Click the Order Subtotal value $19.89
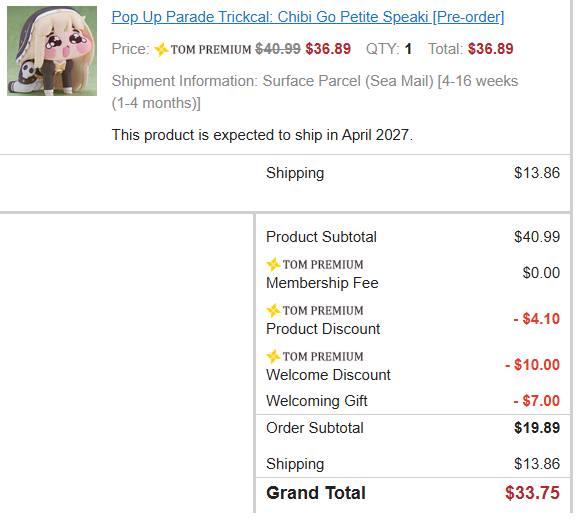This screenshot has width=577, height=522. pos(537,428)
